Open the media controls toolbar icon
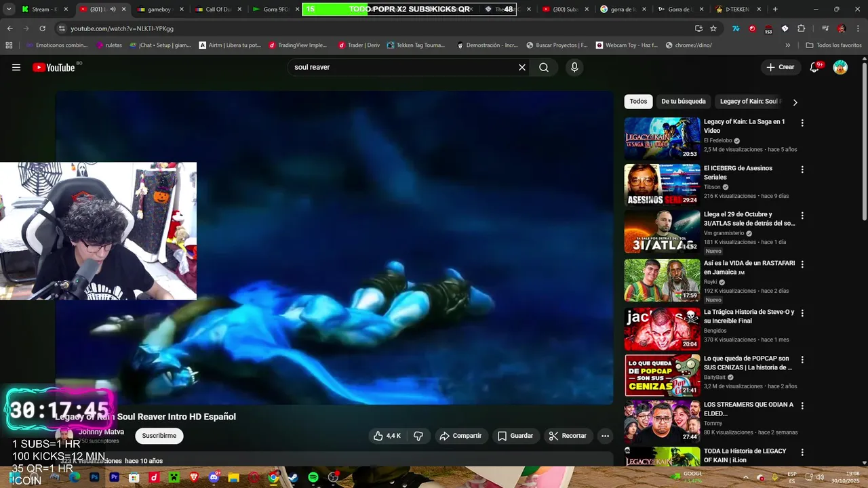Screen dimensions: 868x488 (825, 28)
